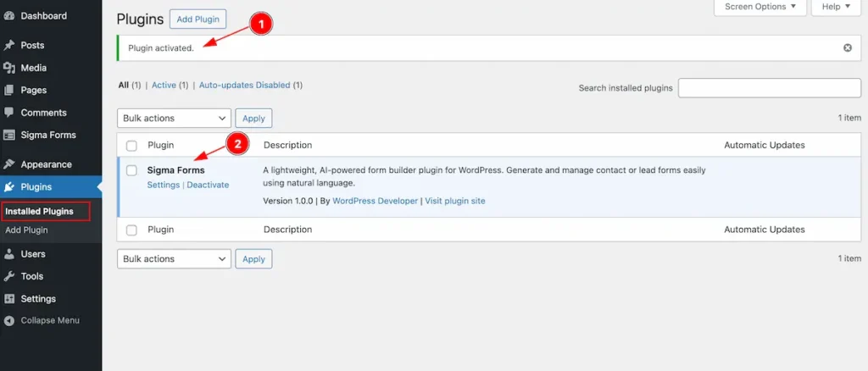
Task: Click Collapse Menu label
Action: click(50, 321)
